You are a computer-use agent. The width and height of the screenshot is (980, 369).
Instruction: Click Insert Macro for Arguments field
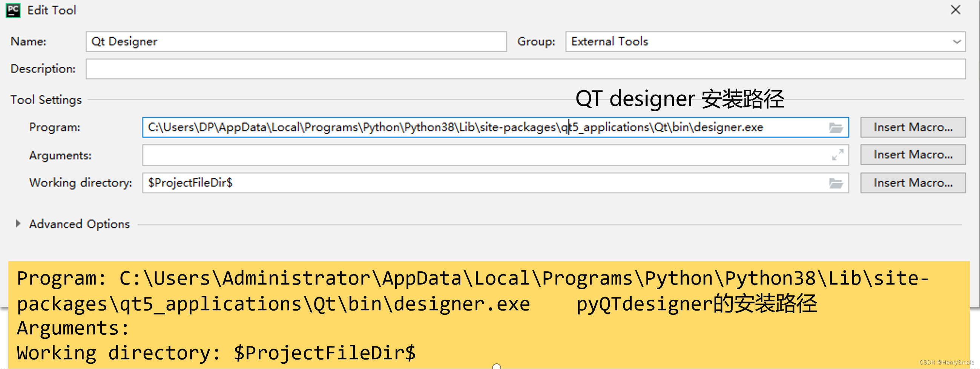(913, 155)
